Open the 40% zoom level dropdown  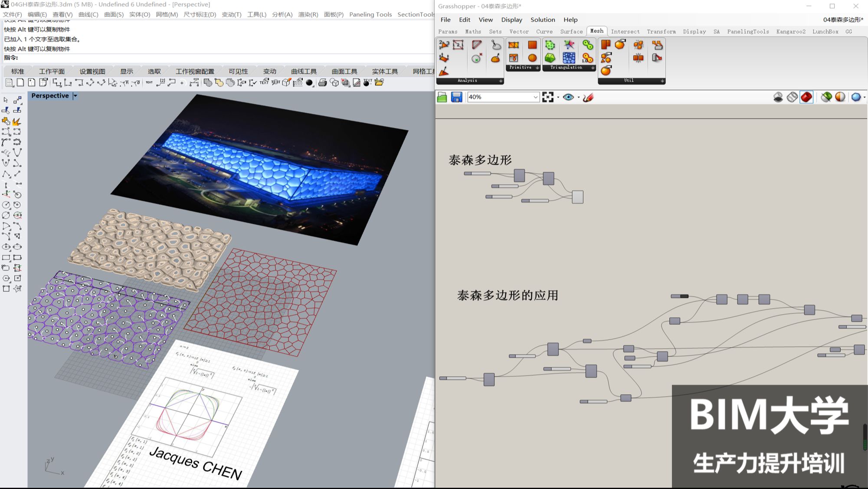click(535, 97)
